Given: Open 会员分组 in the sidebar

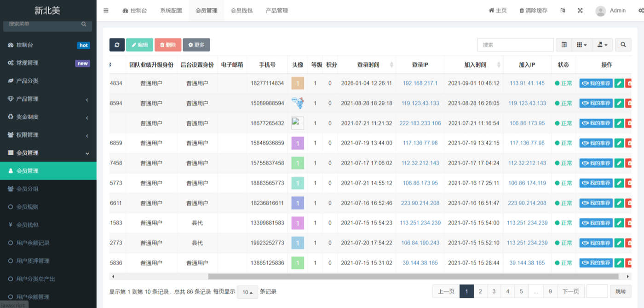Looking at the screenshot, I should (x=48, y=189).
